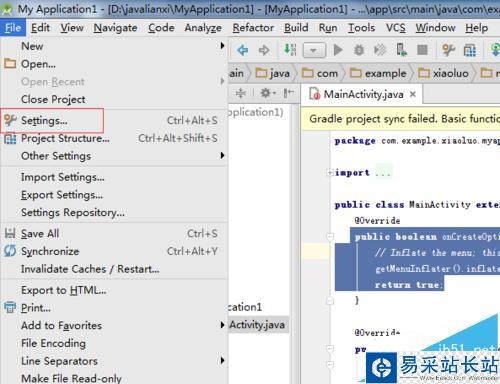The image size is (500, 384).
Task: Open Settings via the wrench toolbar icon
Action: point(448,50)
